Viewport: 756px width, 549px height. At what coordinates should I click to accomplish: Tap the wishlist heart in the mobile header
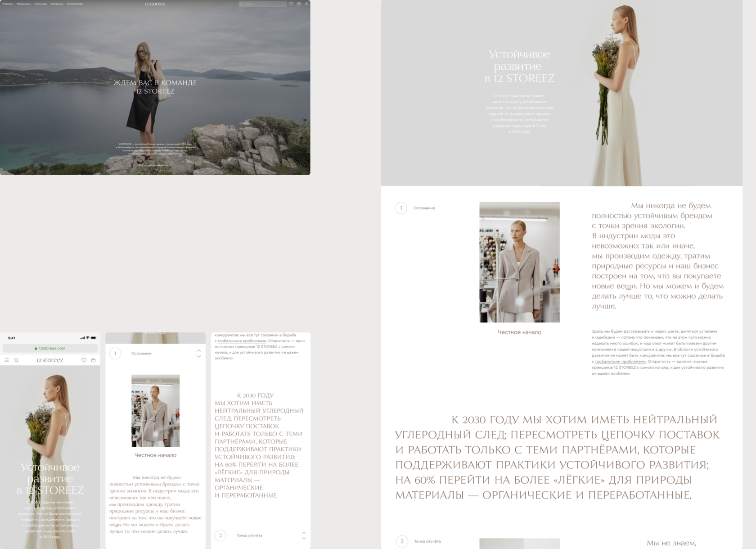[84, 360]
